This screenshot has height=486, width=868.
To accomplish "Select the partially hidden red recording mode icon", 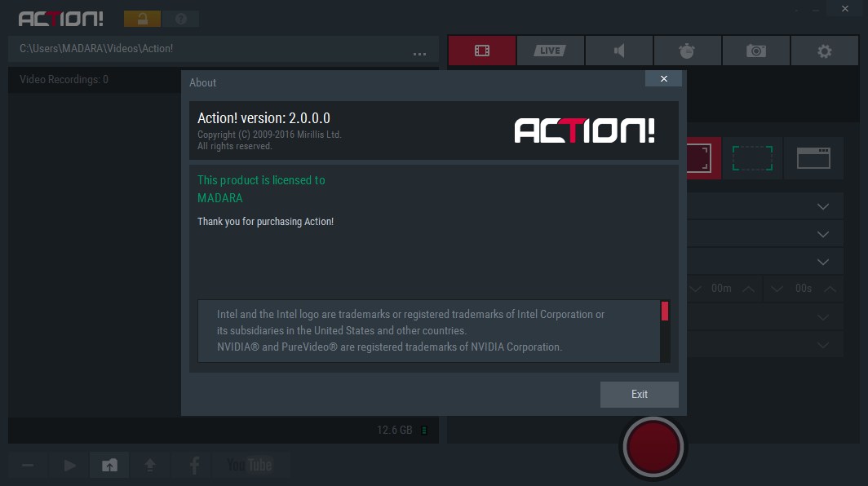I will pyautogui.click(x=703, y=158).
